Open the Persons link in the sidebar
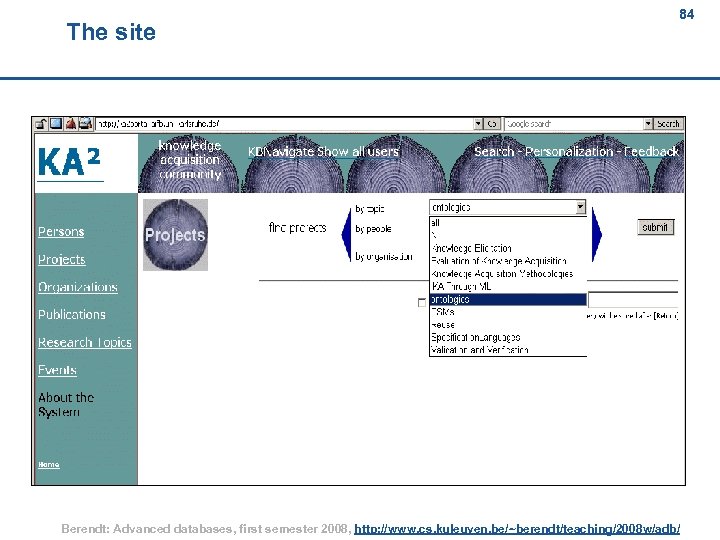 click(x=61, y=231)
